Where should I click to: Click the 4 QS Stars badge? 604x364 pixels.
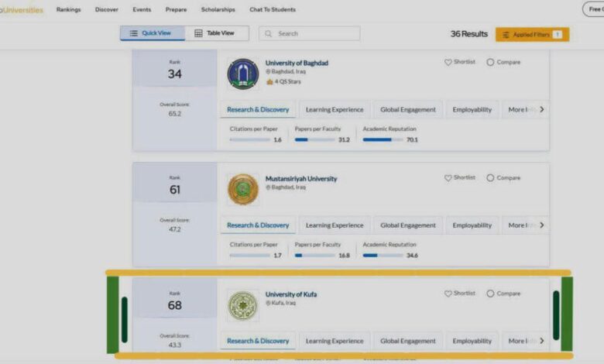(x=283, y=81)
